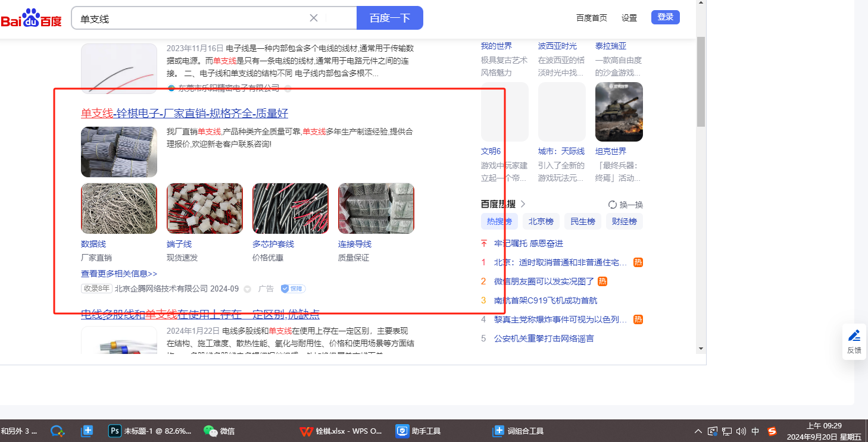Open the 连接导线 link

coord(355,244)
